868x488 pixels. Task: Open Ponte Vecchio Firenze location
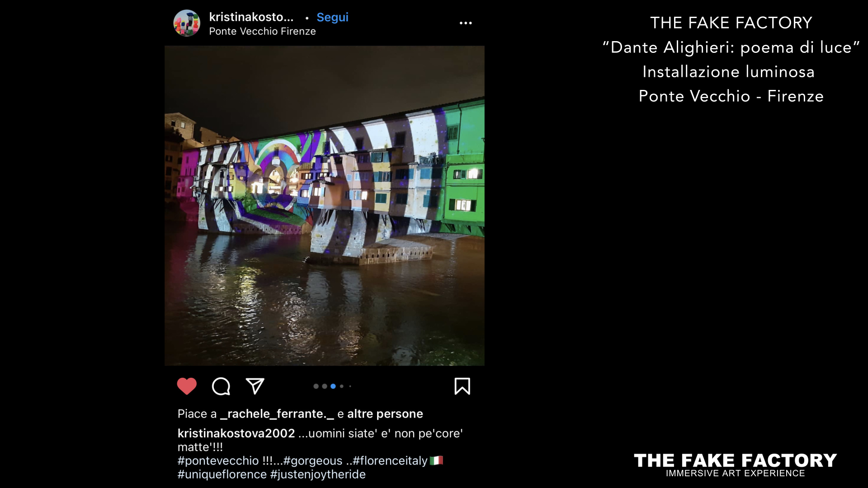tap(262, 31)
